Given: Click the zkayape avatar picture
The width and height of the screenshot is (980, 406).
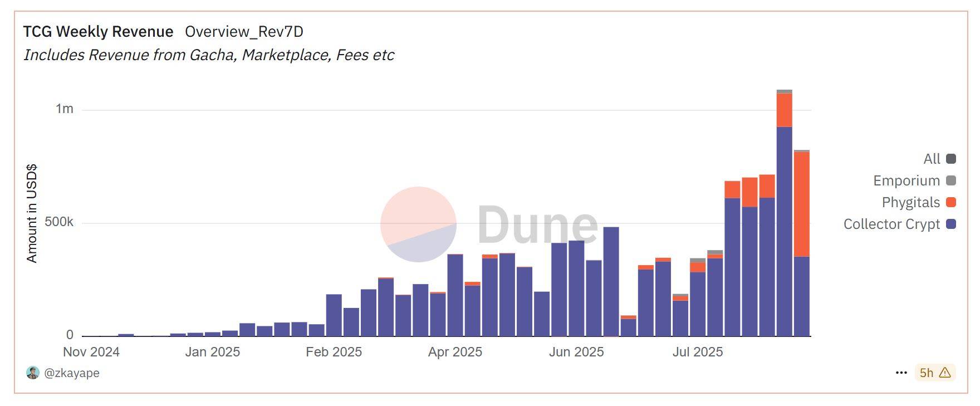Looking at the screenshot, I should tap(33, 373).
